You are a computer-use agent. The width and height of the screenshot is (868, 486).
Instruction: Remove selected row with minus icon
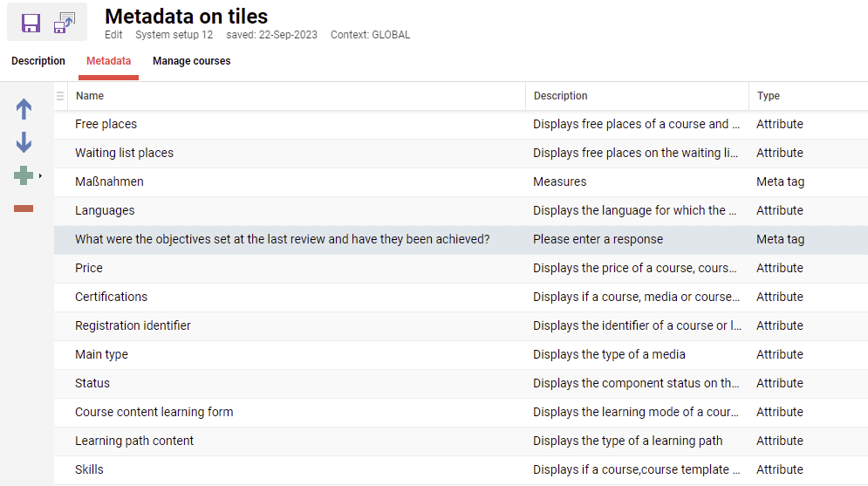[24, 209]
